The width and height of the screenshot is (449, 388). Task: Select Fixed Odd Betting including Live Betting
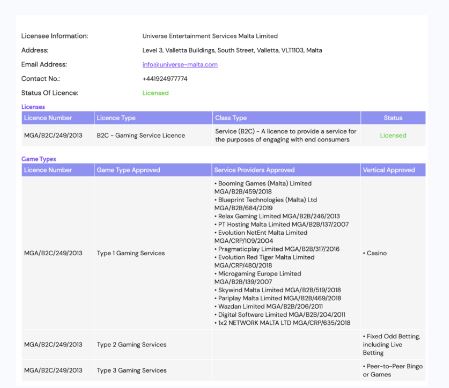391,344
